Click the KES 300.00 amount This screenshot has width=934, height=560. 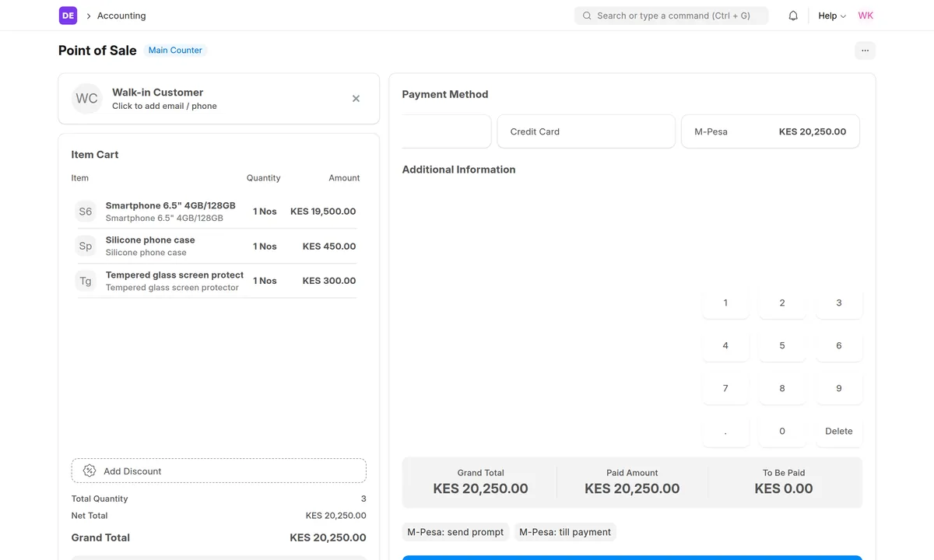(x=329, y=281)
